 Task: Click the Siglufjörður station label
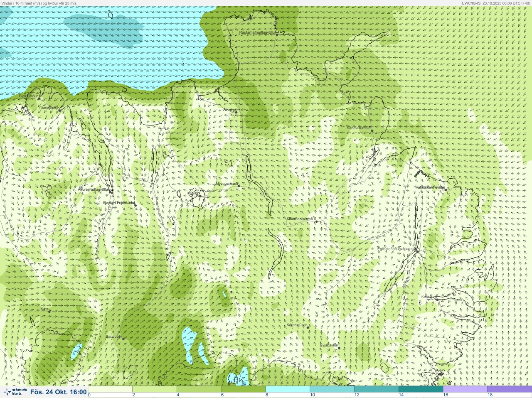pyautogui.click(x=28, y=96)
